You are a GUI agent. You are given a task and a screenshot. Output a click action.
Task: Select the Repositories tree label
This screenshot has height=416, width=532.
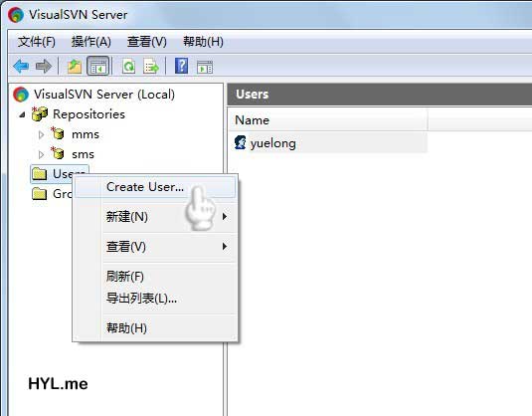coord(89,114)
